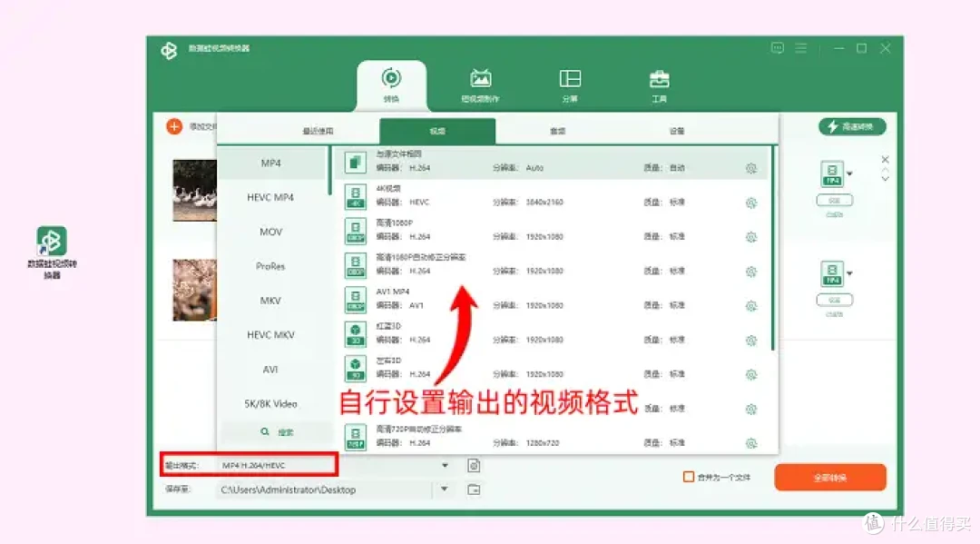Open settings gear for 1080P auto-correct preset
This screenshot has height=544, width=980.
point(751,272)
